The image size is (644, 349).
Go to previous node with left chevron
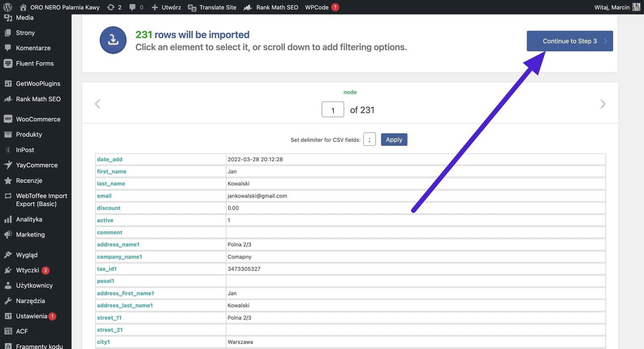[97, 104]
